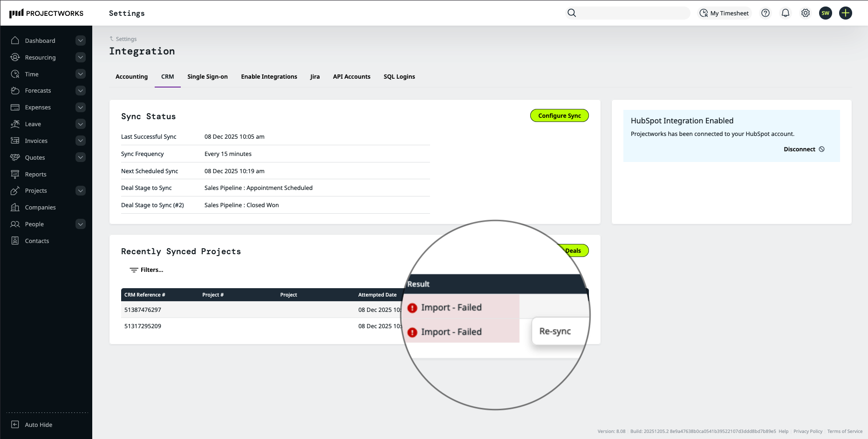
Task: Click the search magnifier icon
Action: (572, 13)
